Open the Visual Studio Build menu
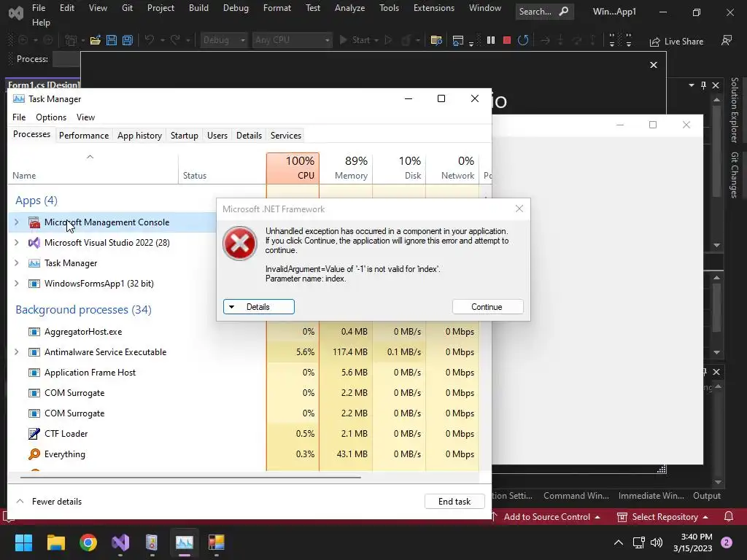747x560 pixels. coord(198,8)
